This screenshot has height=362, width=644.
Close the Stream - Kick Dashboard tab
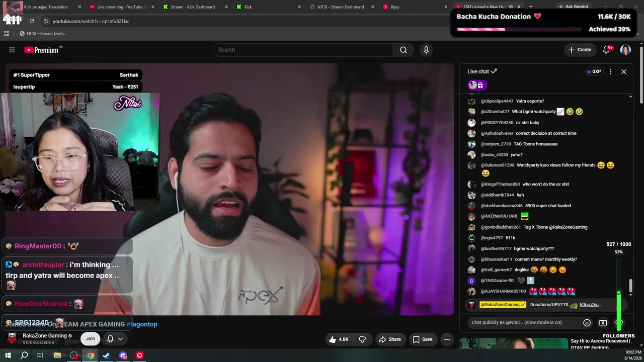pyautogui.click(x=226, y=7)
